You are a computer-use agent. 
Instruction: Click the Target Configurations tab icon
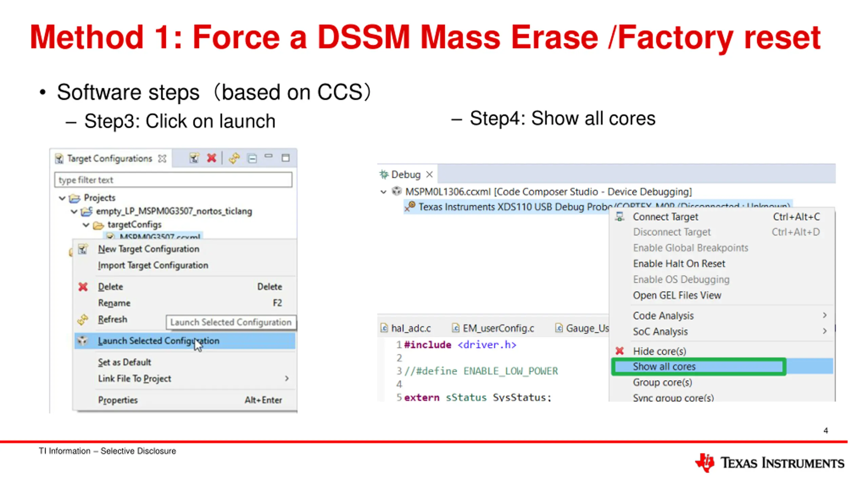point(59,158)
